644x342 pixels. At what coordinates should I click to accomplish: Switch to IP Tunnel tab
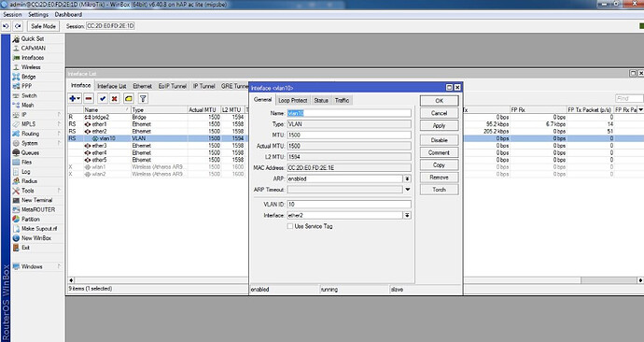click(204, 86)
